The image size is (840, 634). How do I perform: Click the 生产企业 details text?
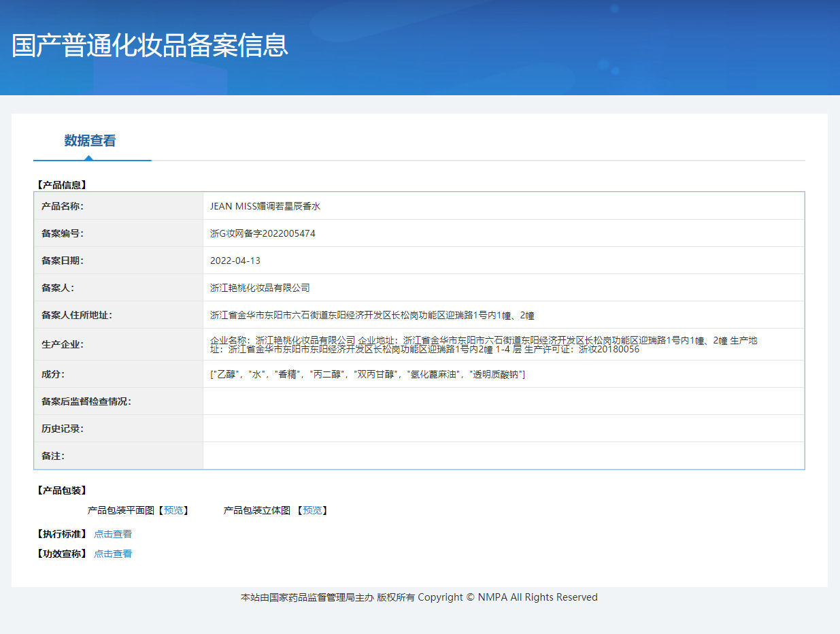pyautogui.click(x=484, y=344)
